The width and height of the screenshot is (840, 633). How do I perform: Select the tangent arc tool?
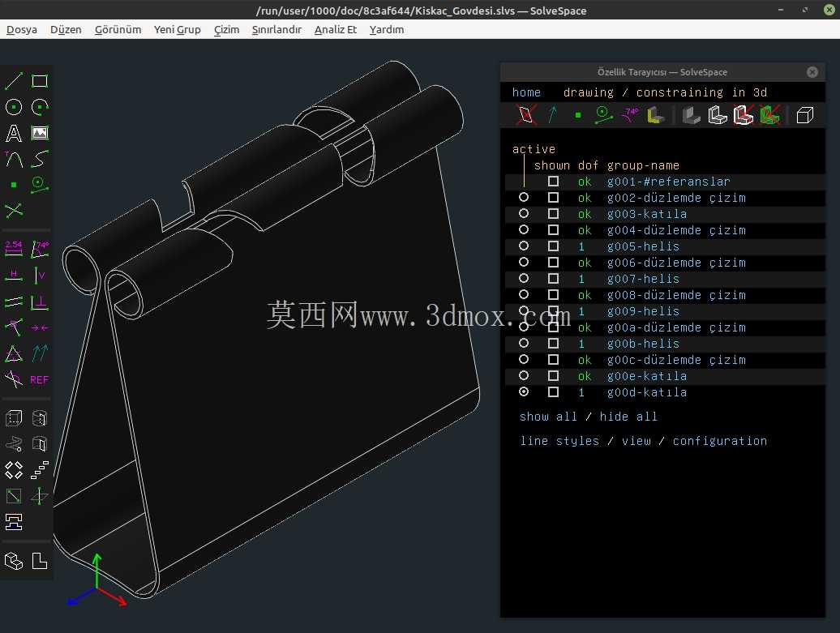click(14, 159)
